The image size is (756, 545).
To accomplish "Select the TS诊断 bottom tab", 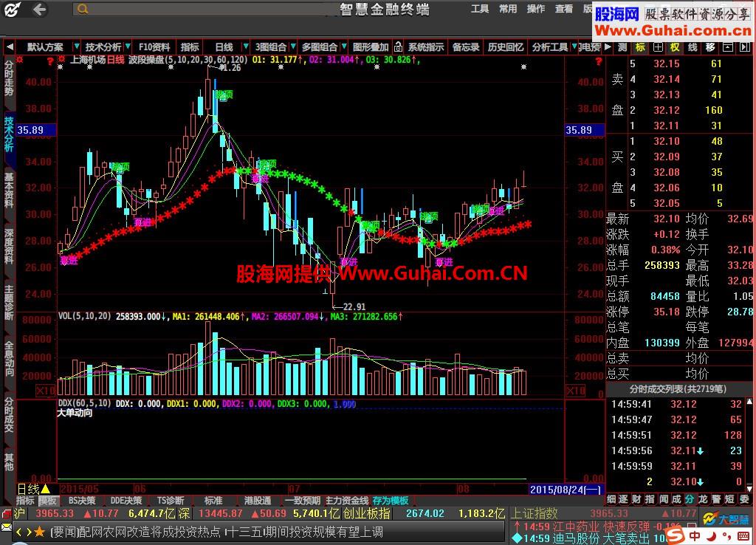I will click(x=171, y=501).
